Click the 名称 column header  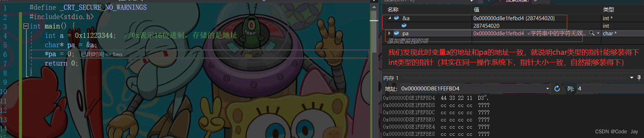[393, 10]
